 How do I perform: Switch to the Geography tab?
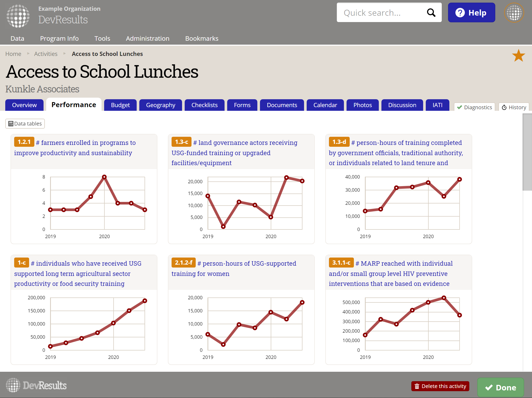(x=160, y=105)
